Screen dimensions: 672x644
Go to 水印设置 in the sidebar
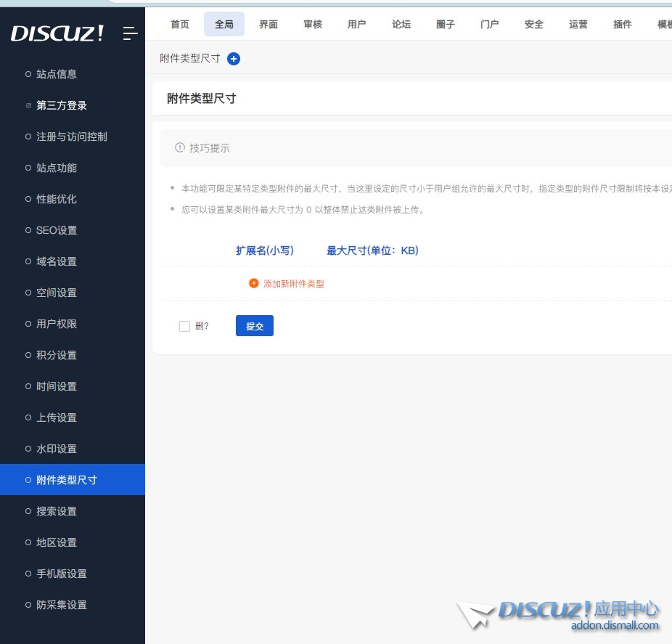click(57, 449)
